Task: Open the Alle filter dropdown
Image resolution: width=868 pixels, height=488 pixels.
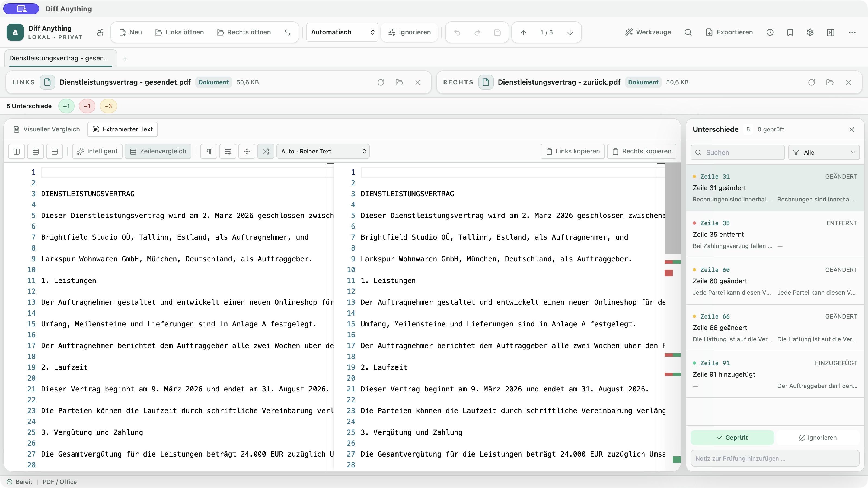Action: click(824, 153)
